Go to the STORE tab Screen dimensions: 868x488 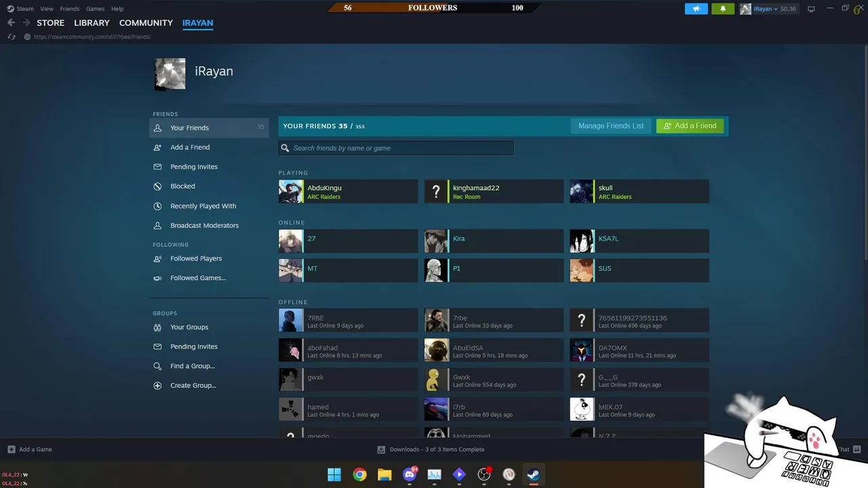tap(50, 22)
